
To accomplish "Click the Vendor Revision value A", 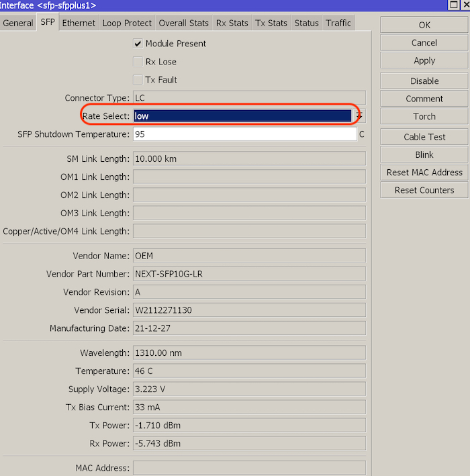I will point(249,292).
